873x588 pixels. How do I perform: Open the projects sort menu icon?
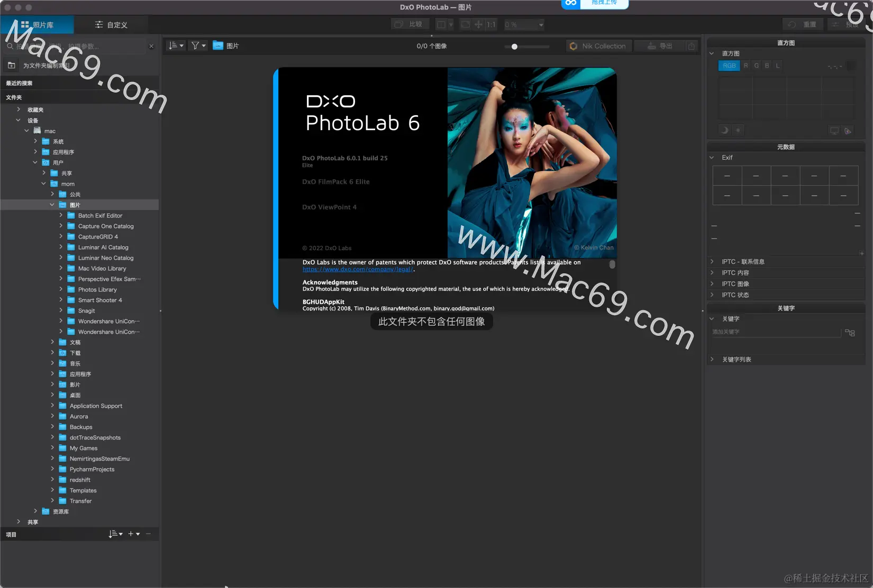coord(115,534)
